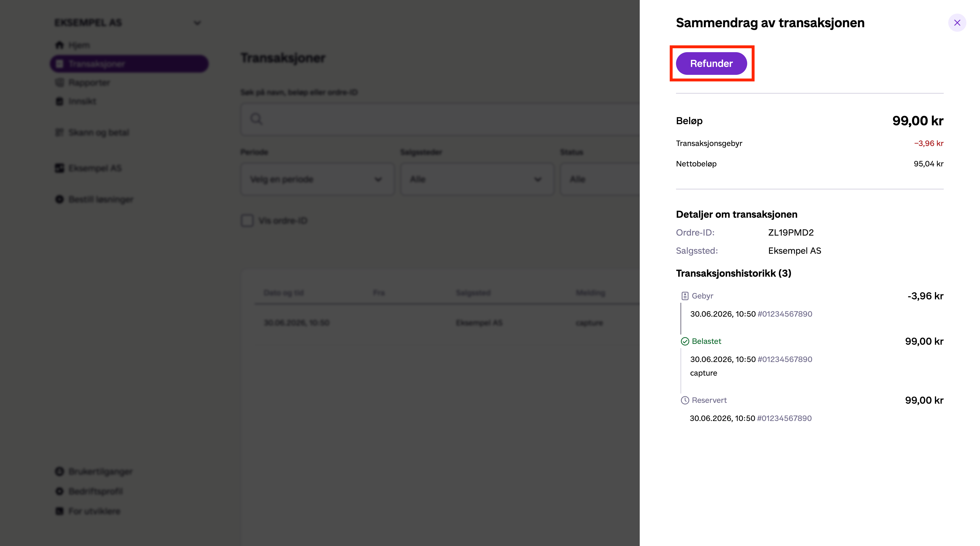
Task: Click reference link under Gebyr entry
Action: point(785,314)
